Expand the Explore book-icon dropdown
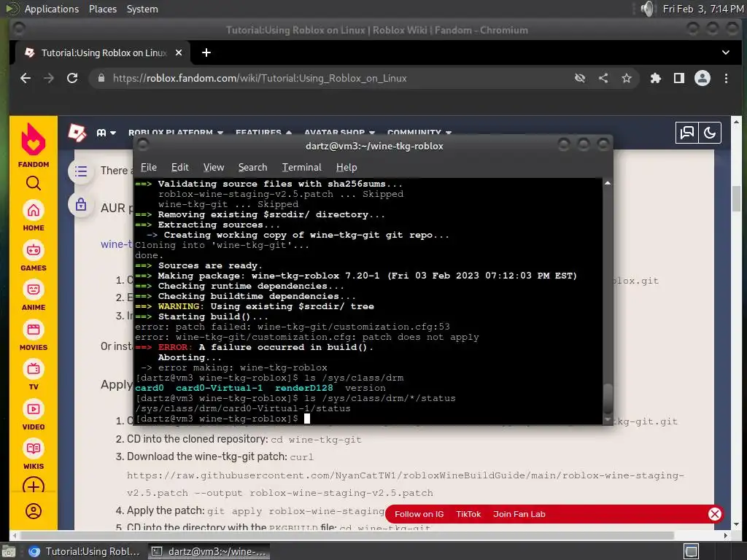This screenshot has width=747, height=560. pyautogui.click(x=107, y=133)
